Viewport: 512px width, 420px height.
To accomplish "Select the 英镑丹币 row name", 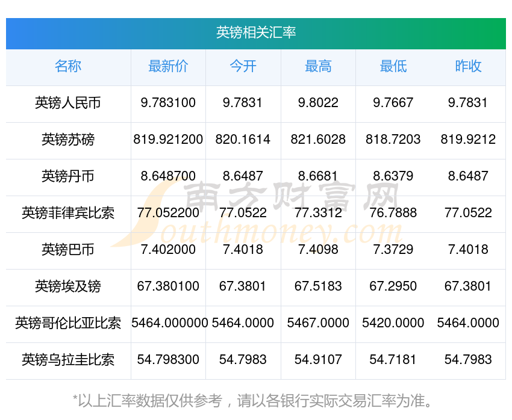I will [x=68, y=176].
